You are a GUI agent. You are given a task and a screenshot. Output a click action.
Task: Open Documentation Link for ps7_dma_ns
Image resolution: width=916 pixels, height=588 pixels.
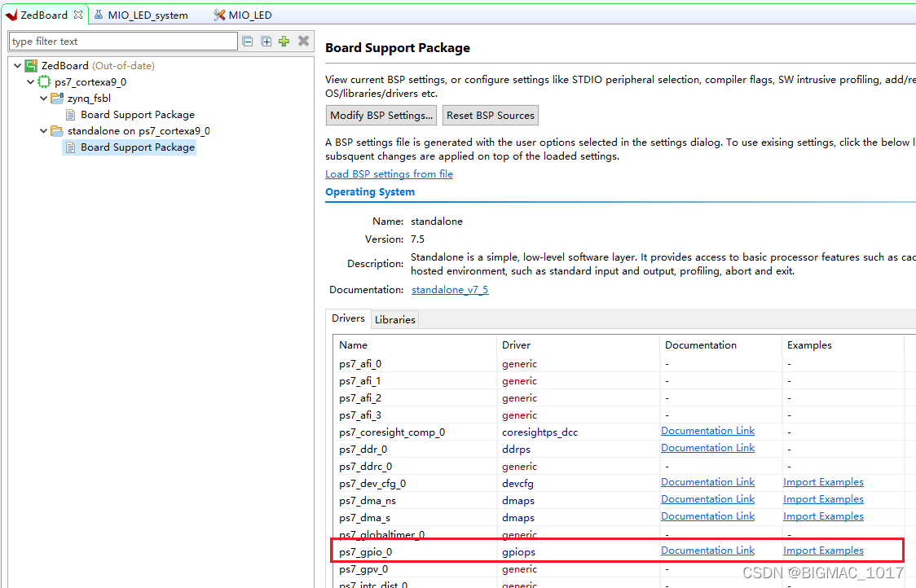pyautogui.click(x=707, y=498)
